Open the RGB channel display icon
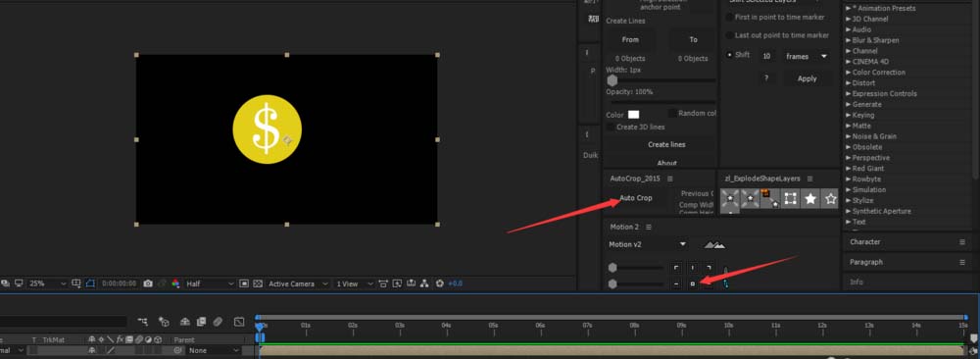The height and width of the screenshot is (359, 980). (175, 283)
